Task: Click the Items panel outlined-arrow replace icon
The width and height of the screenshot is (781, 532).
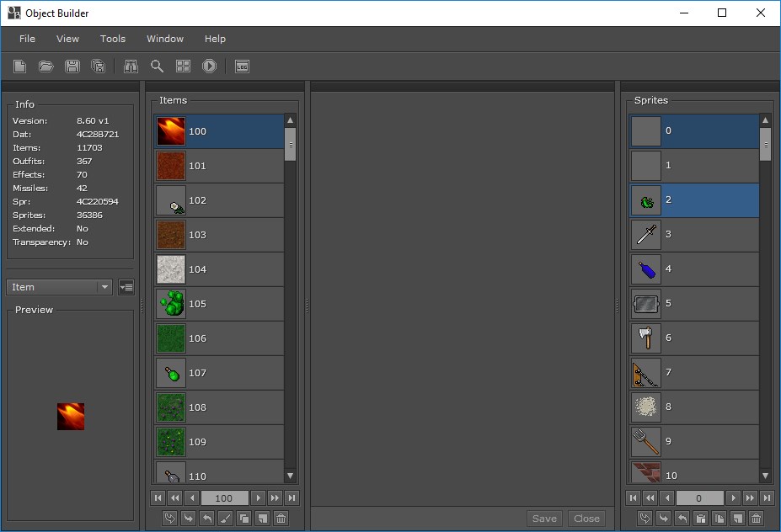Action: 170,519
